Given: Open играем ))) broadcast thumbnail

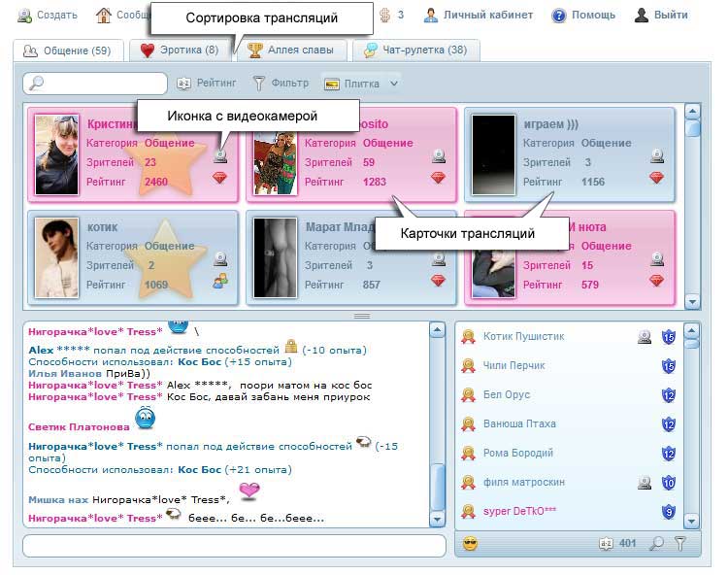Looking at the screenshot, I should tap(493, 154).
